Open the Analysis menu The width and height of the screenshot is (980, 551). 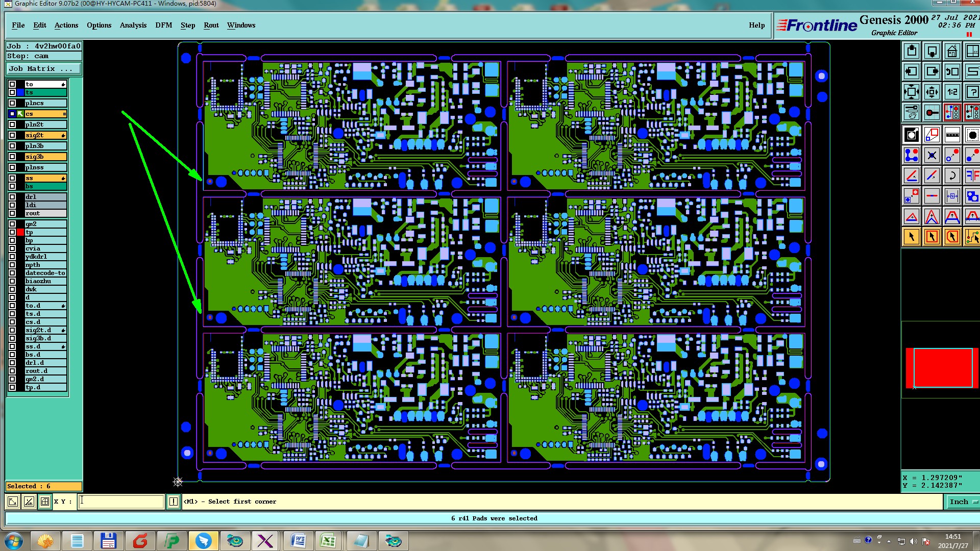coord(133,25)
